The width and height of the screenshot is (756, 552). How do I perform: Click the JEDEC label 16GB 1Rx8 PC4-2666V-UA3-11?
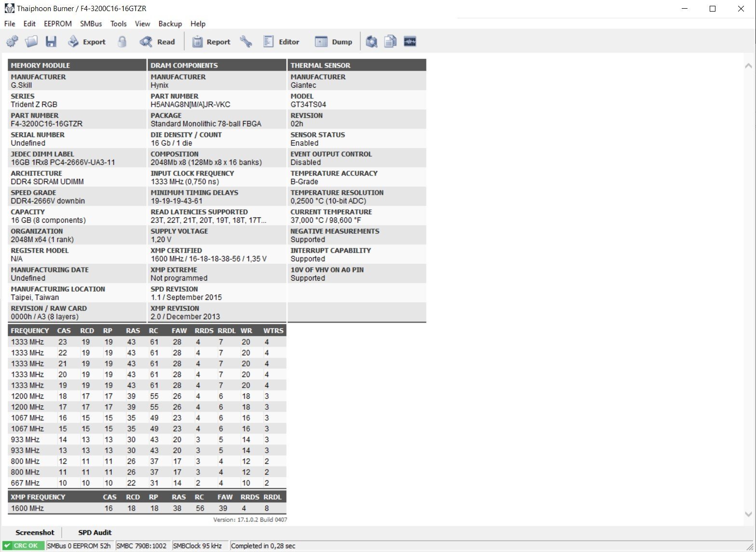point(63,162)
